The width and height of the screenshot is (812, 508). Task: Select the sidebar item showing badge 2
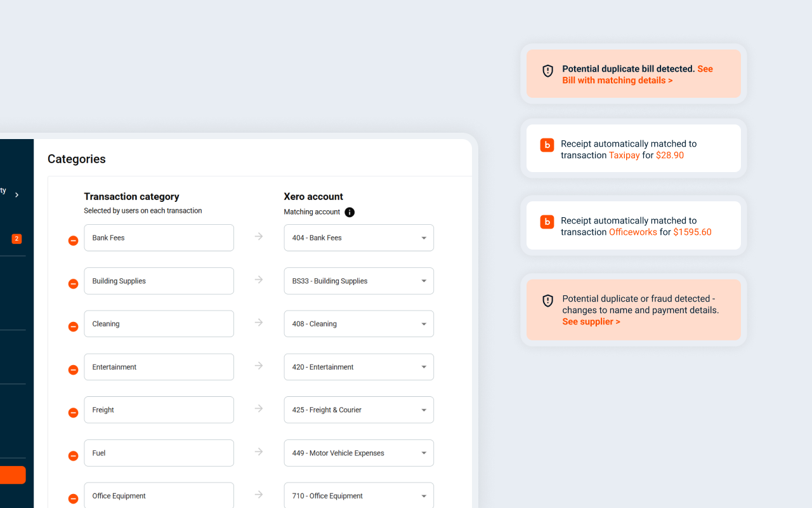16,239
